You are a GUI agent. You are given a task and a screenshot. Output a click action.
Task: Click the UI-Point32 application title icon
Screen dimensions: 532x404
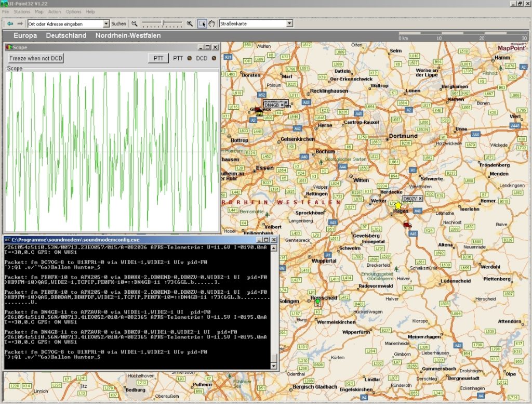point(4,3)
